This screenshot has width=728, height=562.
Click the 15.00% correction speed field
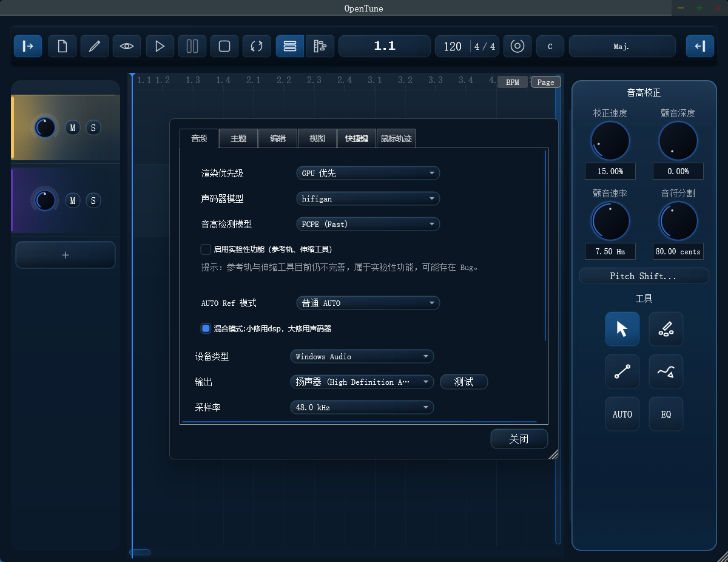pyautogui.click(x=610, y=171)
